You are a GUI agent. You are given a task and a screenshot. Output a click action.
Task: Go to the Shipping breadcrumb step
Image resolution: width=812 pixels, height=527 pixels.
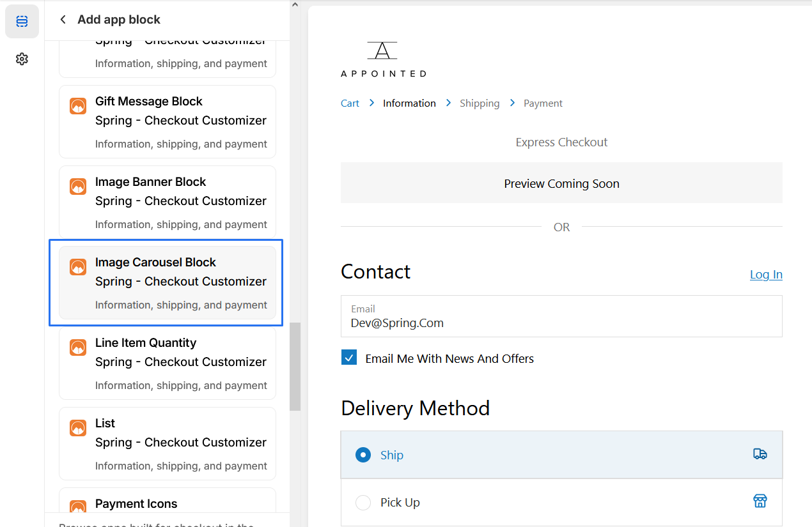click(x=480, y=103)
